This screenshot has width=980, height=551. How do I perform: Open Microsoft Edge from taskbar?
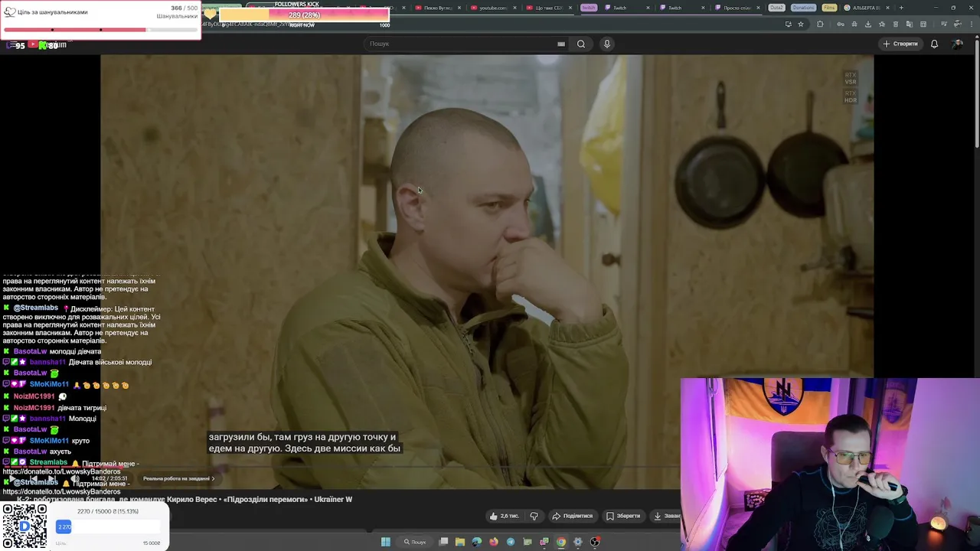477,542
